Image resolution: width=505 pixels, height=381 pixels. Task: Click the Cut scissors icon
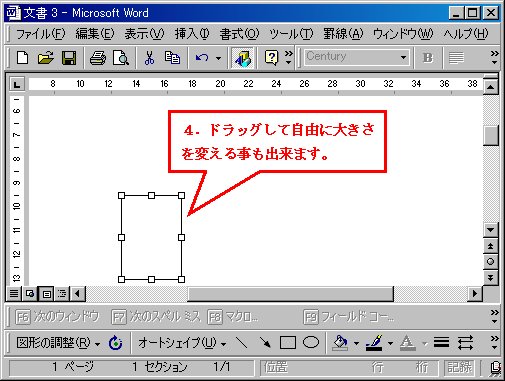[149, 58]
